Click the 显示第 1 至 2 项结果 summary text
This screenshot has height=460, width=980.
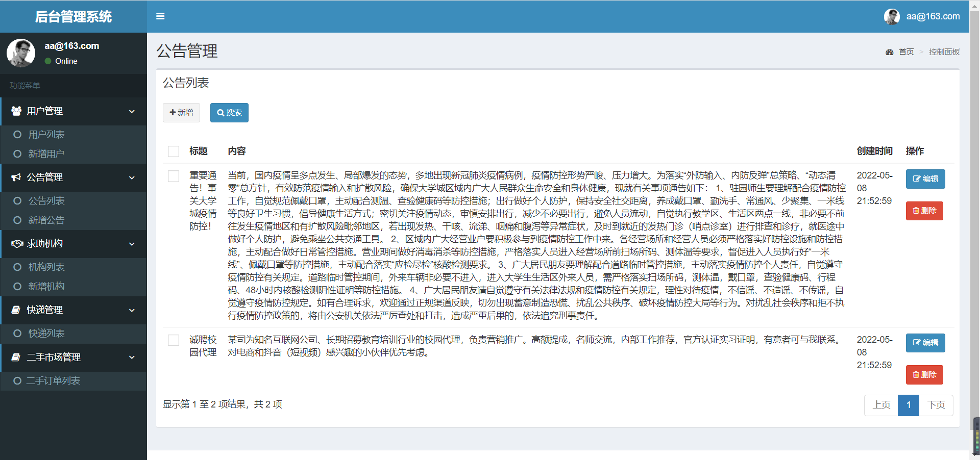tap(223, 404)
